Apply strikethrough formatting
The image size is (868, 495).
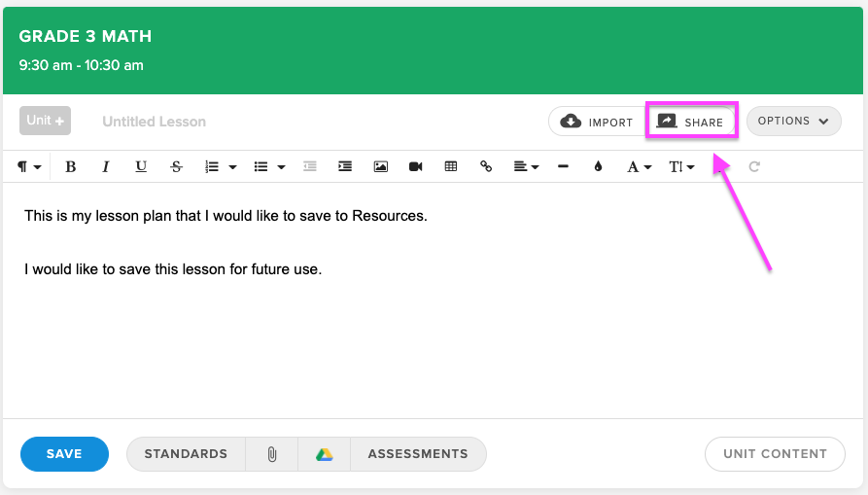(176, 166)
